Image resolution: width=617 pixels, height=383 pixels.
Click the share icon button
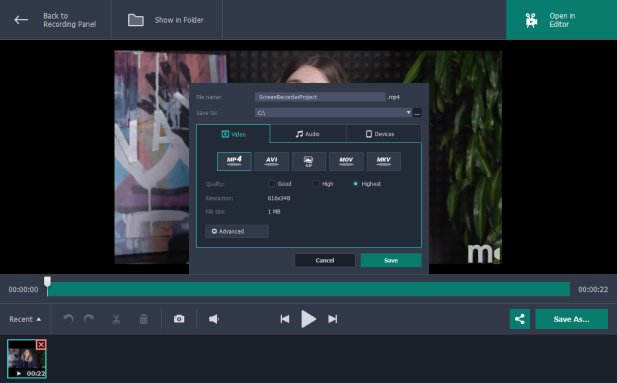[519, 319]
